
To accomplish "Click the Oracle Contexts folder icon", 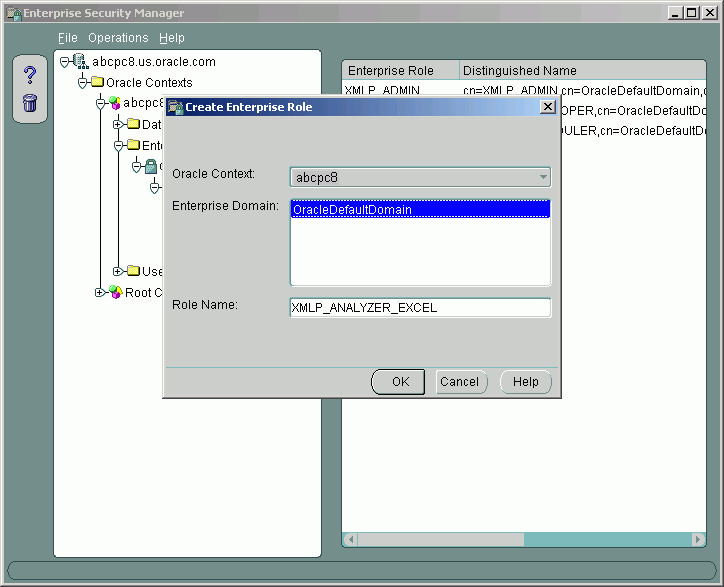I will click(x=97, y=82).
